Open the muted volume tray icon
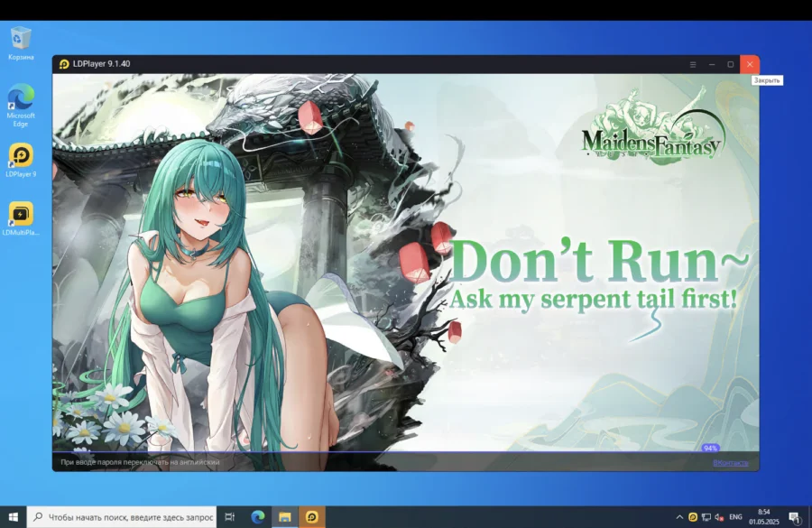The height and width of the screenshot is (528, 812). click(x=719, y=516)
